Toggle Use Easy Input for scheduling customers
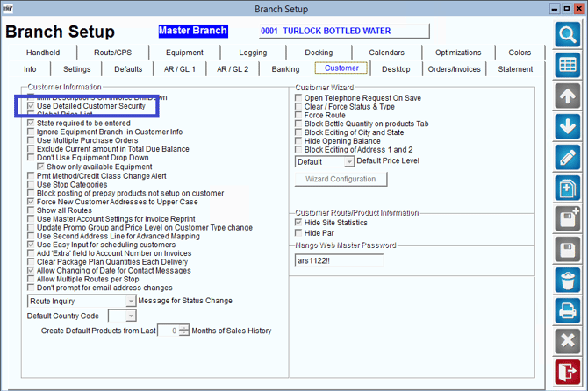 point(31,245)
